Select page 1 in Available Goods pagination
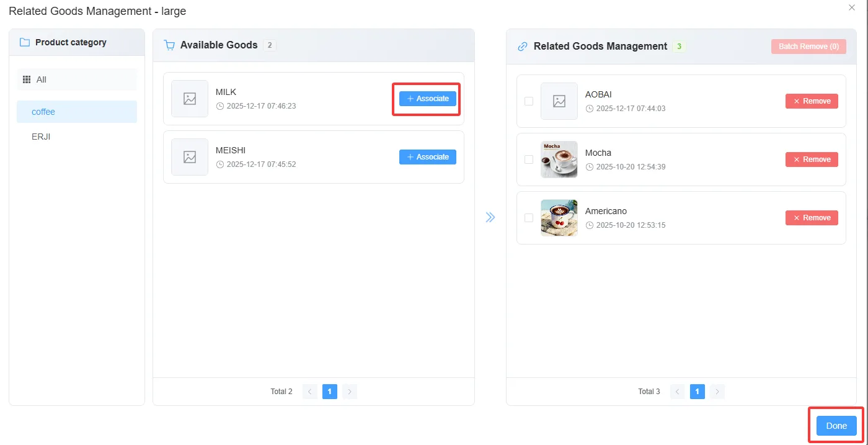 (x=330, y=392)
